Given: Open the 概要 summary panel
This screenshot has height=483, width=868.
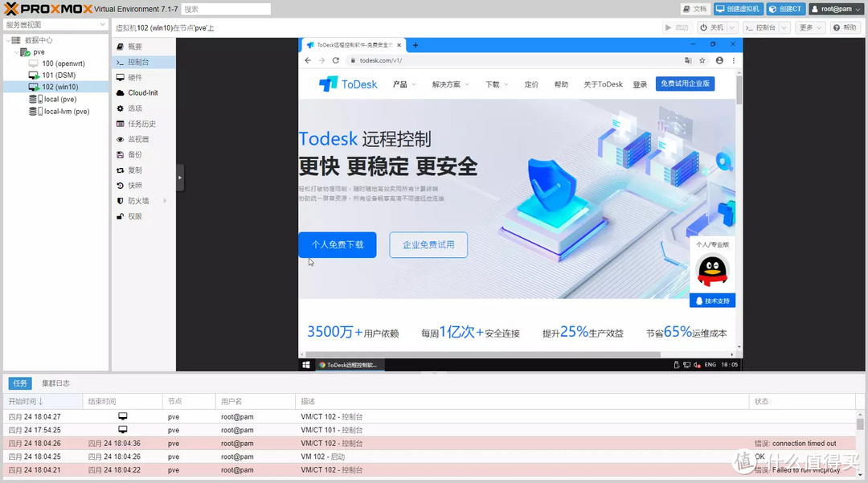Looking at the screenshot, I should [135, 47].
